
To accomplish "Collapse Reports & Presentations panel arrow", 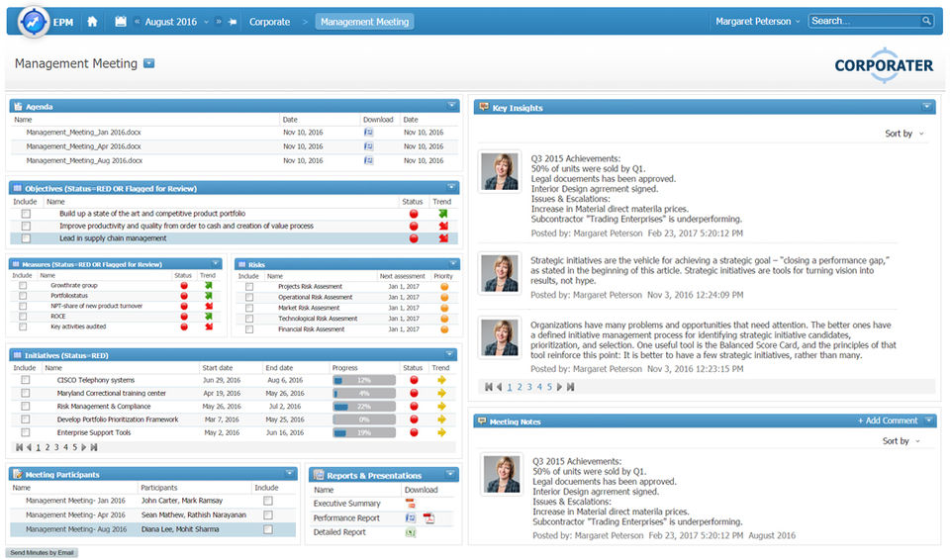I will (x=450, y=474).
